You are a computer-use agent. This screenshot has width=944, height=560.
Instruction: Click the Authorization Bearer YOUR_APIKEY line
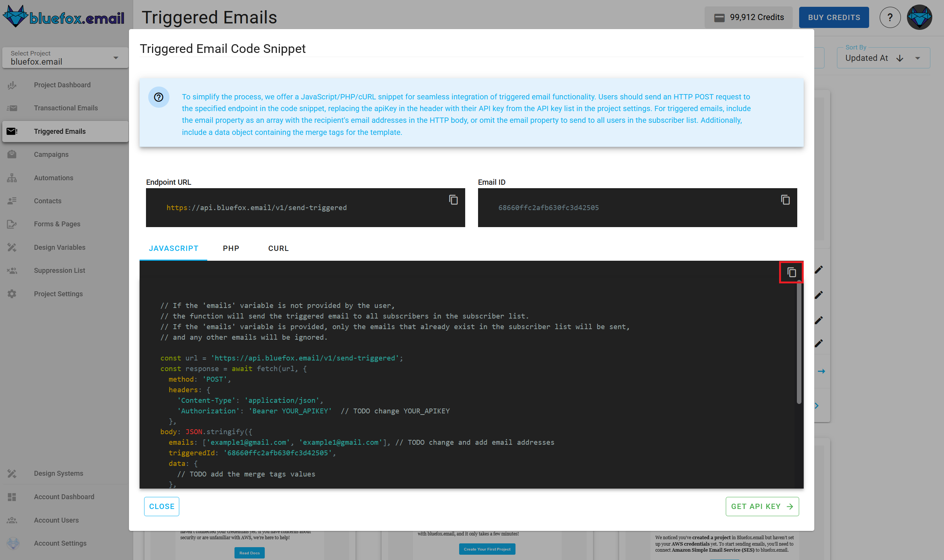pyautogui.click(x=314, y=411)
